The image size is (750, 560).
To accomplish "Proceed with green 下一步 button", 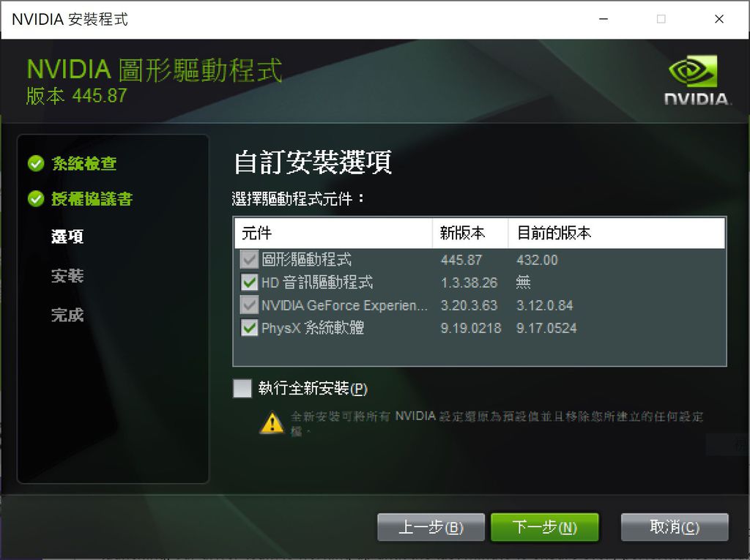I will 544,527.
